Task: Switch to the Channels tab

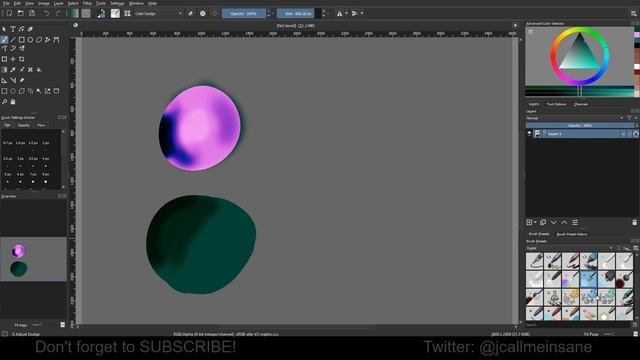Action: 581,104
